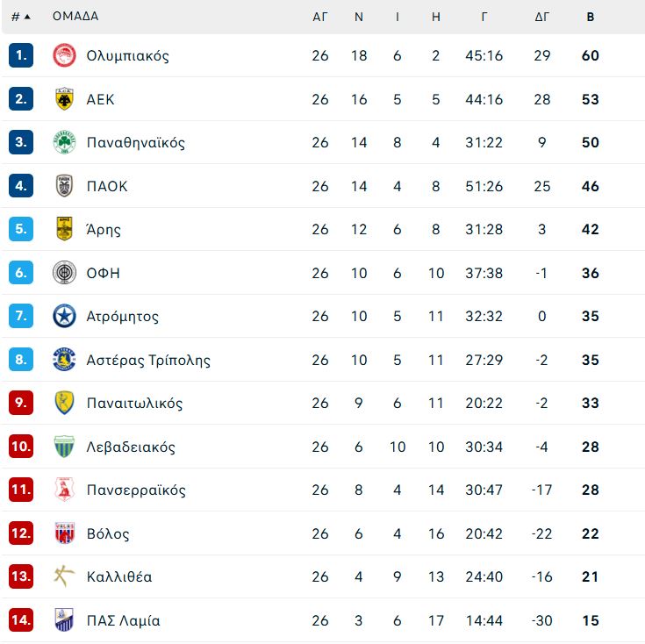Screen dimensions: 645x644
Task: Click the ΟΦΗ circular logo
Action: click(x=64, y=273)
